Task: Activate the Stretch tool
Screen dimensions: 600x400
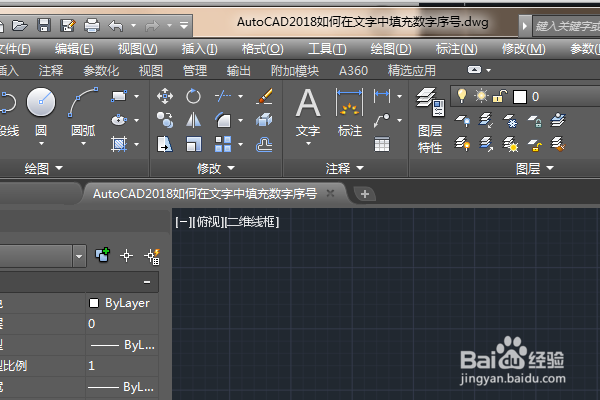Action: click(x=165, y=144)
